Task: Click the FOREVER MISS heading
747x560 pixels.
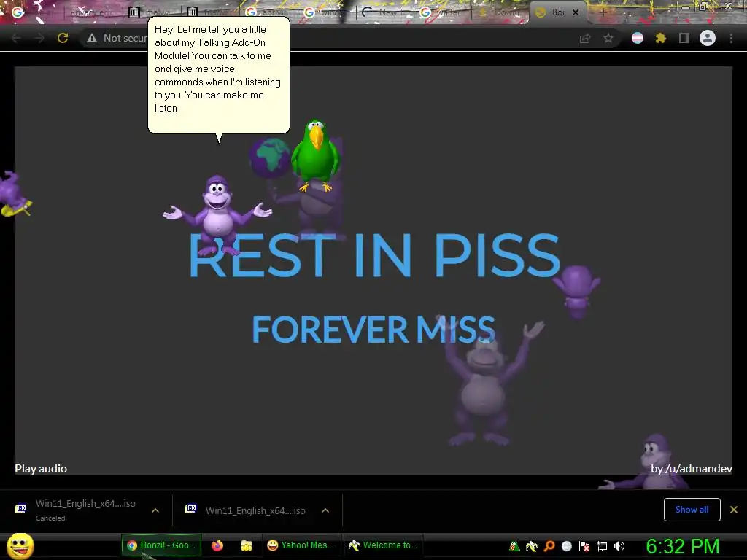Action: pos(373,329)
